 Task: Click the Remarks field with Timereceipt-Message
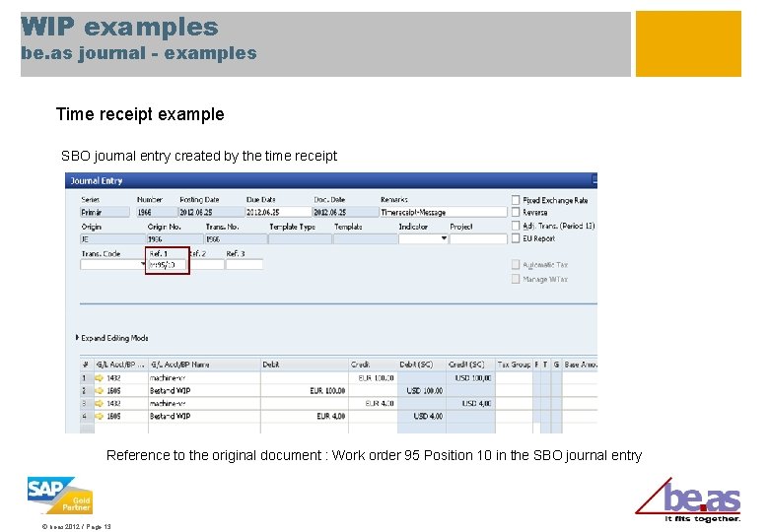[x=444, y=212]
